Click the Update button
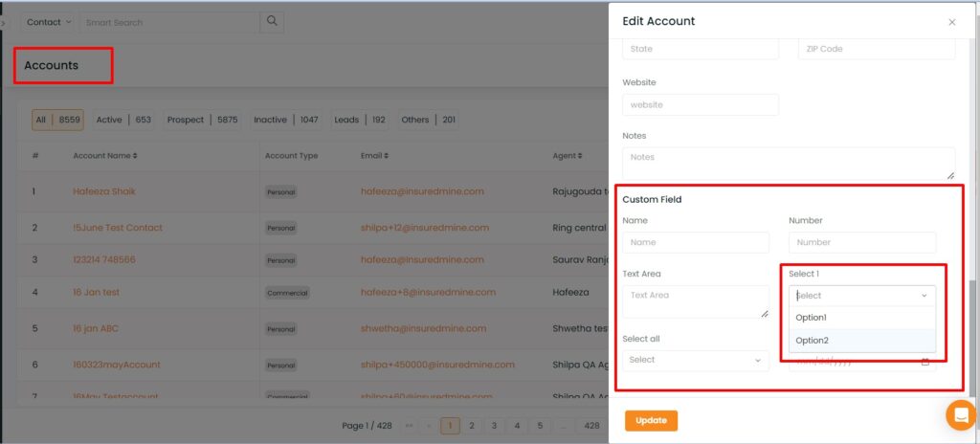Screen dimensions: 980x444 (x=651, y=421)
